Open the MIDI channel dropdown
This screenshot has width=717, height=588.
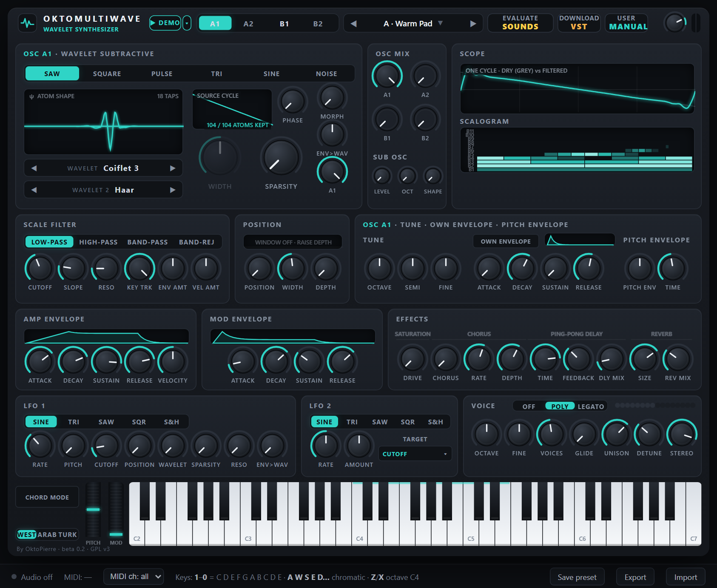(x=134, y=577)
